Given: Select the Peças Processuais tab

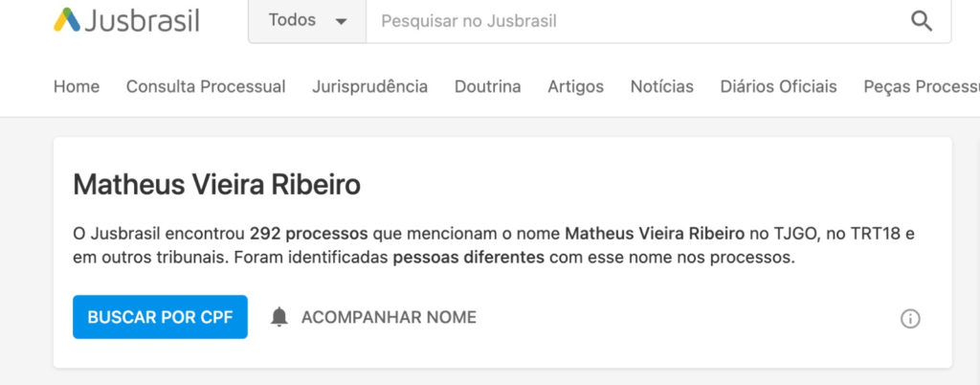Looking at the screenshot, I should pos(922,86).
